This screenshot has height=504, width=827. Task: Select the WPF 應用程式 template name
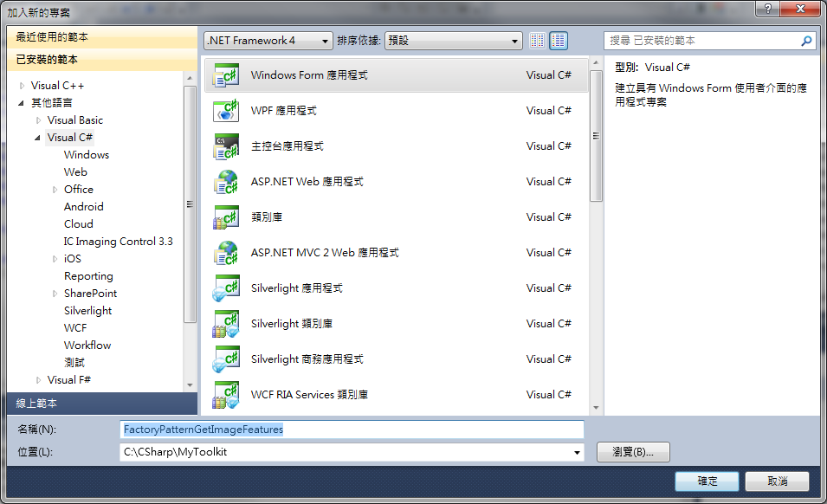[284, 111]
